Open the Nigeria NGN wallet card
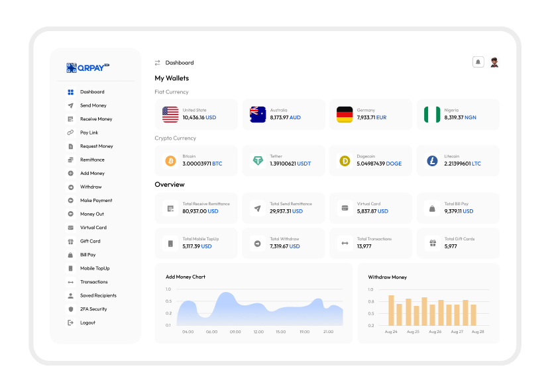The height and width of the screenshot is (392, 550). (x=458, y=115)
